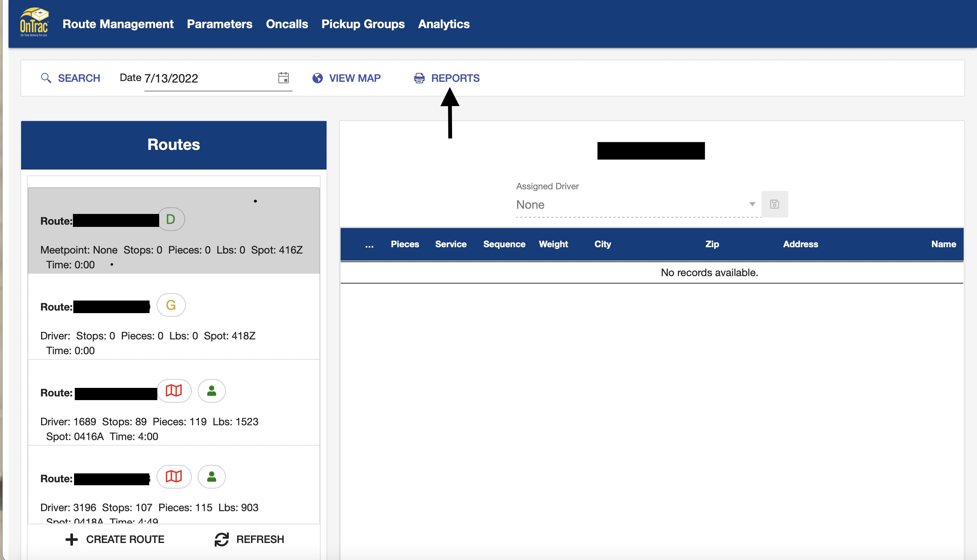
Task: Expand the Assigned Driver dropdown
Action: (752, 204)
